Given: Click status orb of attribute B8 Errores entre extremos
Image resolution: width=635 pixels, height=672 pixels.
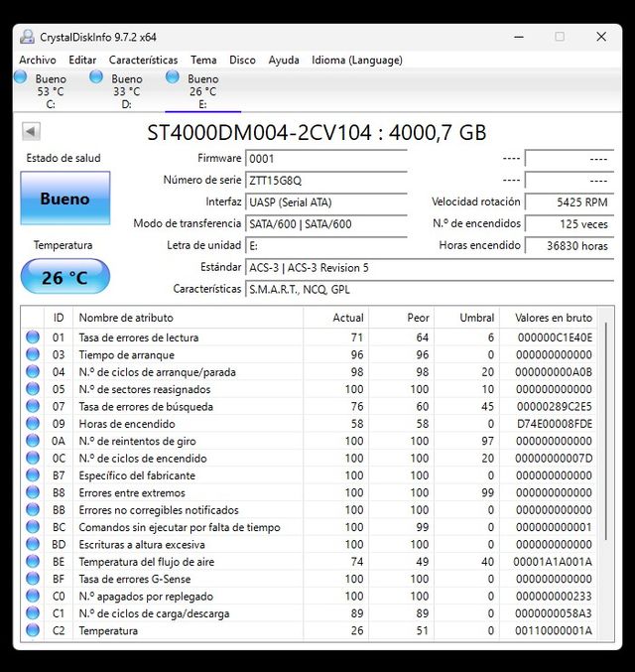Looking at the screenshot, I should 33,492.
